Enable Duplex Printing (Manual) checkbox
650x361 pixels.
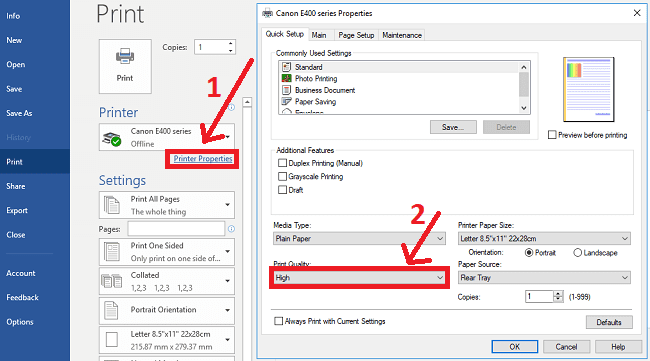[282, 163]
